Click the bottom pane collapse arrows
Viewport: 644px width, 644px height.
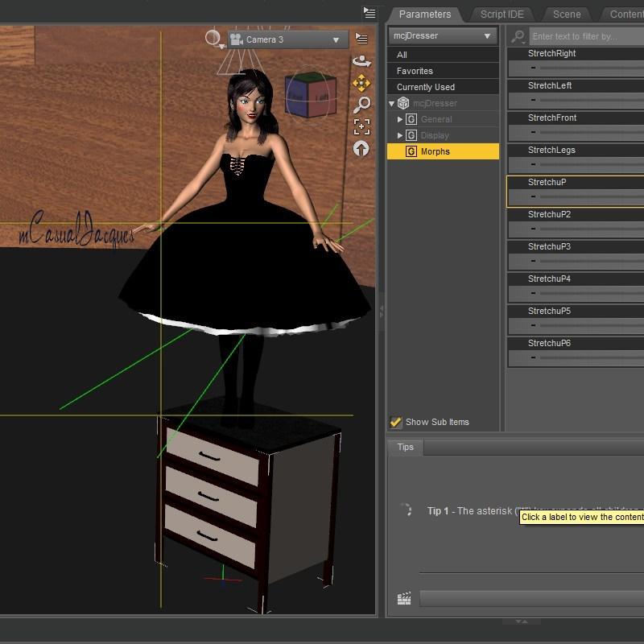point(522,621)
